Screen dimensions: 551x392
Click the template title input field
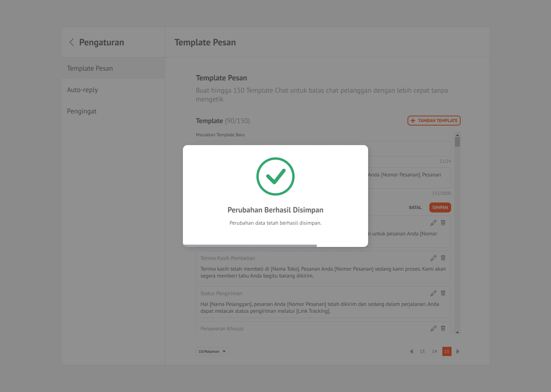409,149
